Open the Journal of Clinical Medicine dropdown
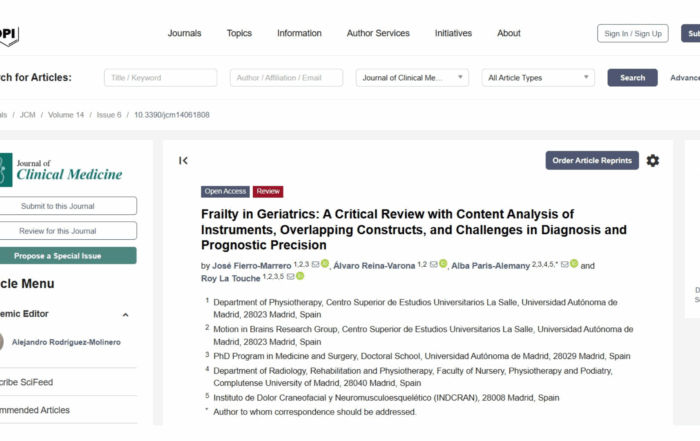The height and width of the screenshot is (441, 700). point(412,78)
